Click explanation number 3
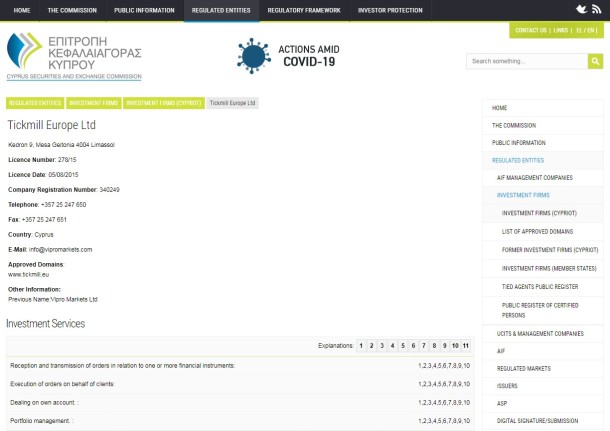The width and height of the screenshot is (610, 431). coord(382,345)
